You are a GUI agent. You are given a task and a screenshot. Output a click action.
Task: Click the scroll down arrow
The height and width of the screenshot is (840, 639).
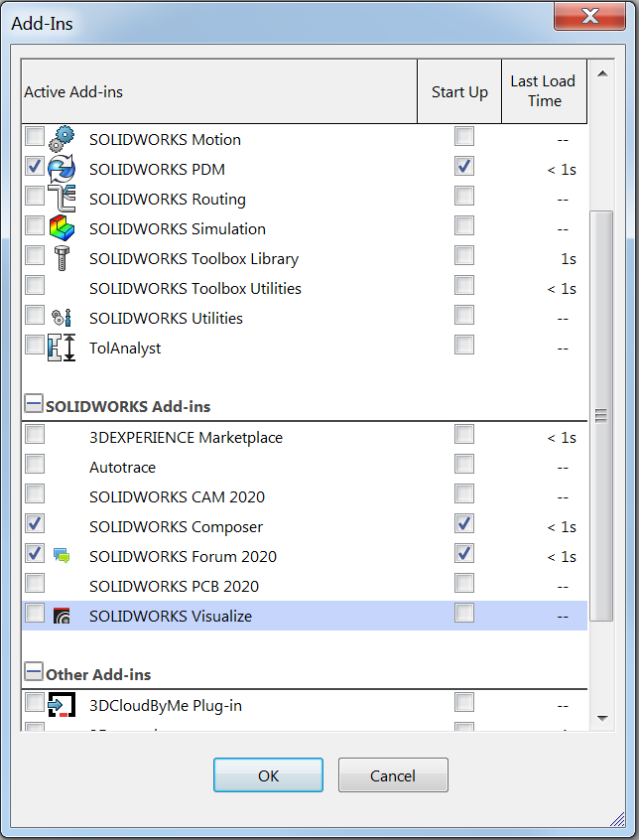[602, 719]
